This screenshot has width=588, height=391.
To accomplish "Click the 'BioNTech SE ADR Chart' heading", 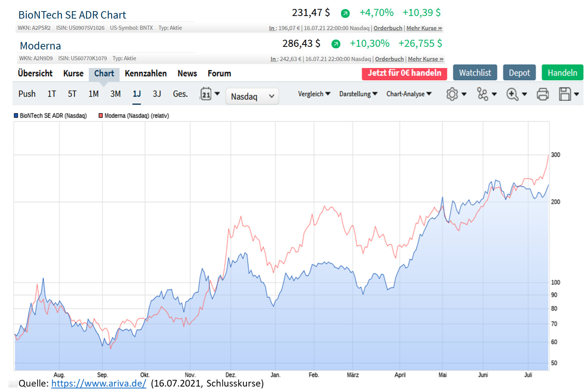I will click(x=72, y=15).
